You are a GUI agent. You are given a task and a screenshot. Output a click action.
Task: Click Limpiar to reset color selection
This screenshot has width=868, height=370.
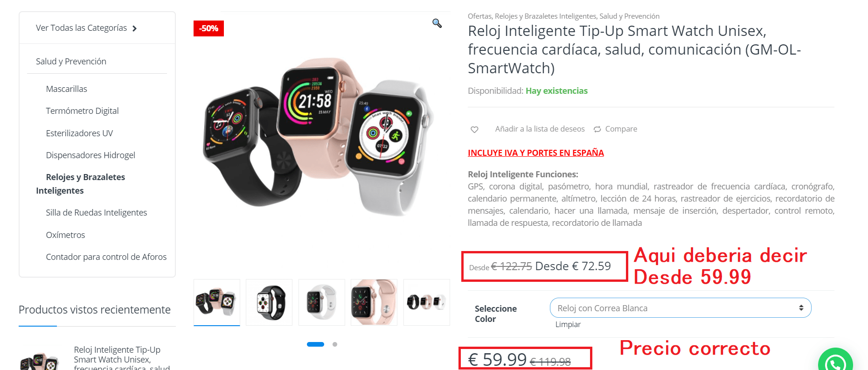[x=568, y=324]
